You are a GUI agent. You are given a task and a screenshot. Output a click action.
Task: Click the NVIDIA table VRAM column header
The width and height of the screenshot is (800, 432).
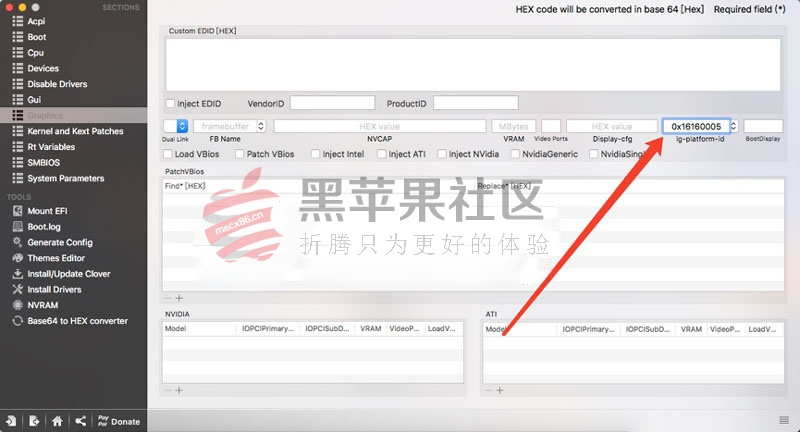point(371,329)
